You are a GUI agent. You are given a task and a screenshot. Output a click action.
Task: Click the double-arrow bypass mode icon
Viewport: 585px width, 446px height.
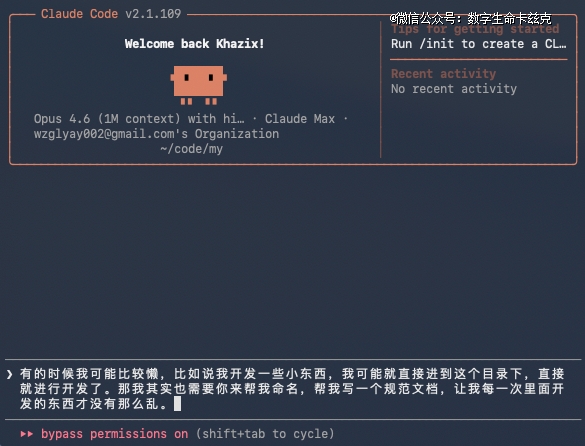click(x=27, y=434)
